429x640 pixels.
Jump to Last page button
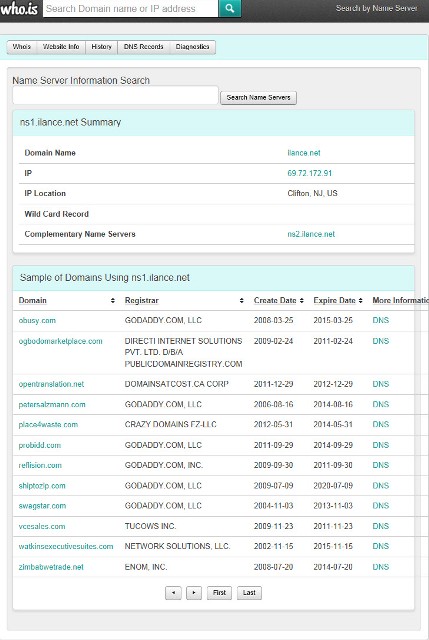pyautogui.click(x=249, y=593)
